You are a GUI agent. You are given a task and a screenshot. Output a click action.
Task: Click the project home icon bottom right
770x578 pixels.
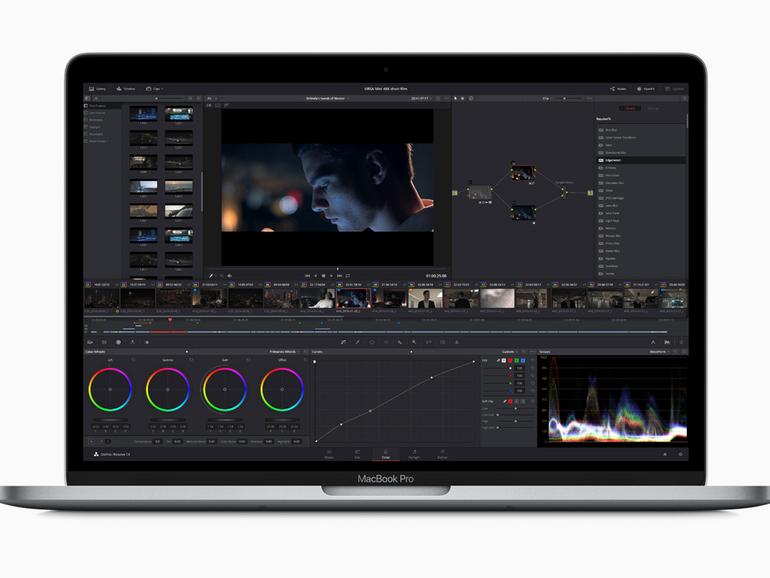click(665, 454)
